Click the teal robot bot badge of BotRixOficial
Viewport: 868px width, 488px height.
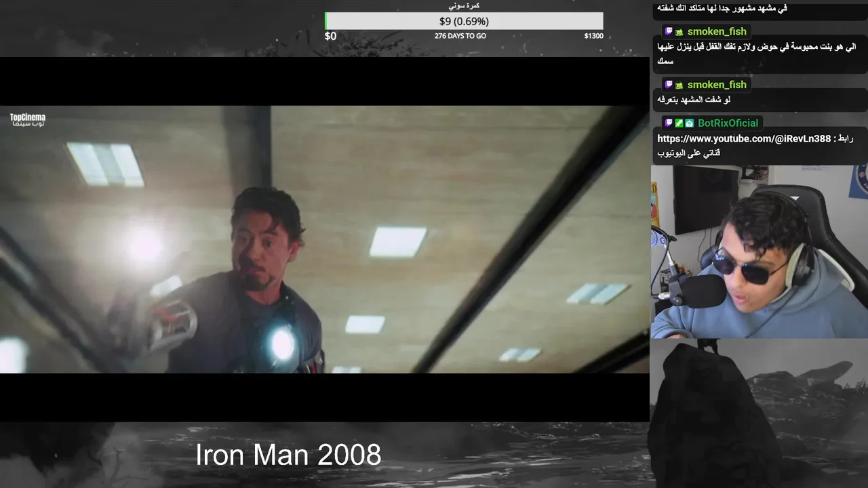tap(689, 123)
